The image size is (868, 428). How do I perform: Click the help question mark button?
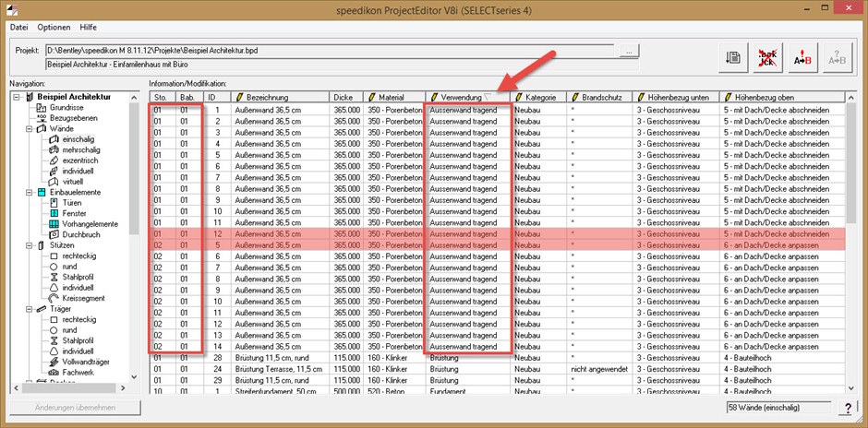coord(848,408)
